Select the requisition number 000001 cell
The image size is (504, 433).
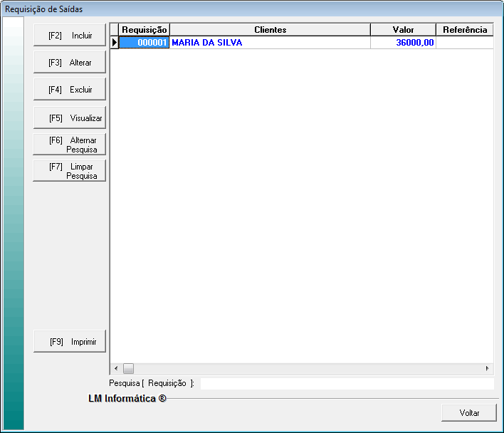pos(144,43)
